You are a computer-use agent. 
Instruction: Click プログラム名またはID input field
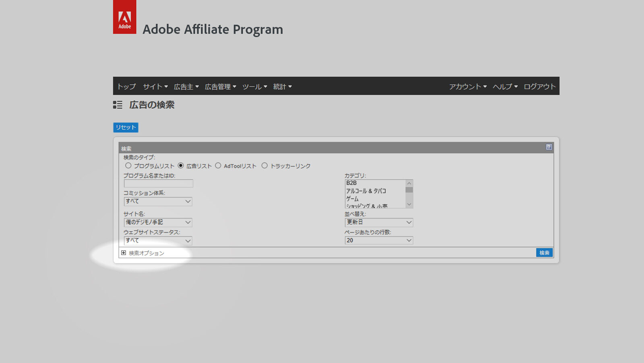coord(159,183)
